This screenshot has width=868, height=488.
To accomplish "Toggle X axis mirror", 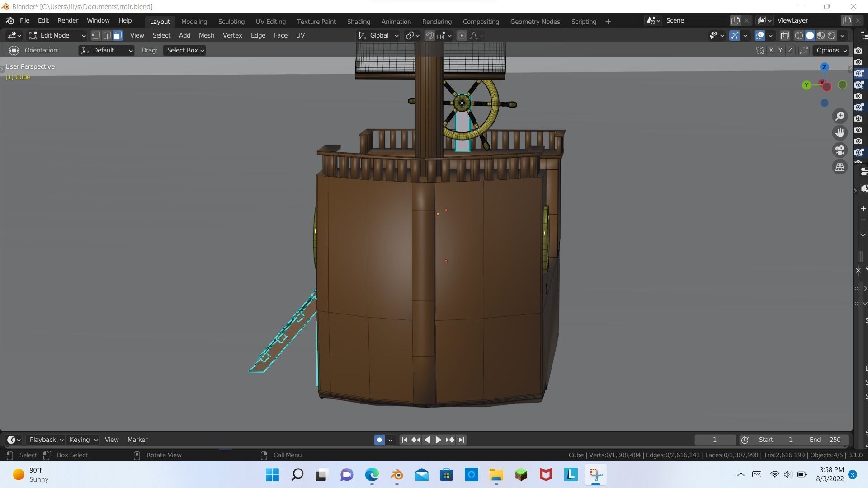I will coord(771,50).
